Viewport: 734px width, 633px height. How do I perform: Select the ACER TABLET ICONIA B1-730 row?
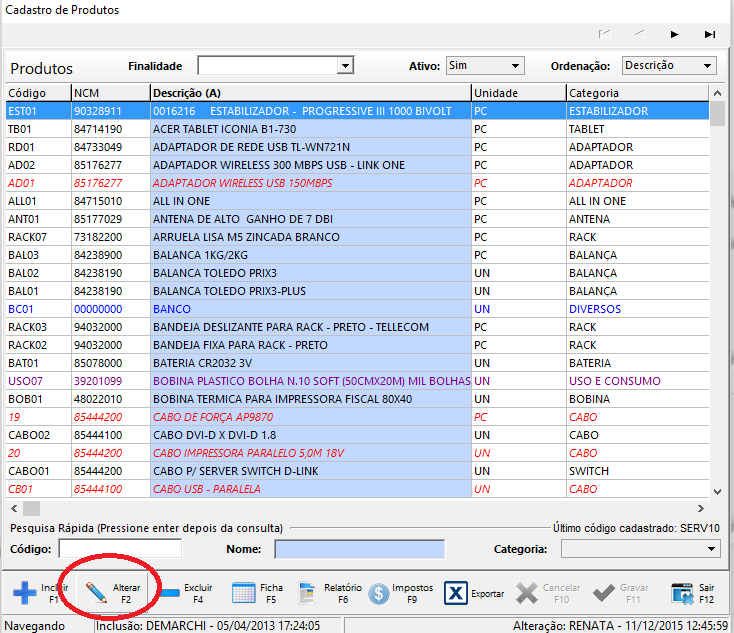click(x=358, y=129)
